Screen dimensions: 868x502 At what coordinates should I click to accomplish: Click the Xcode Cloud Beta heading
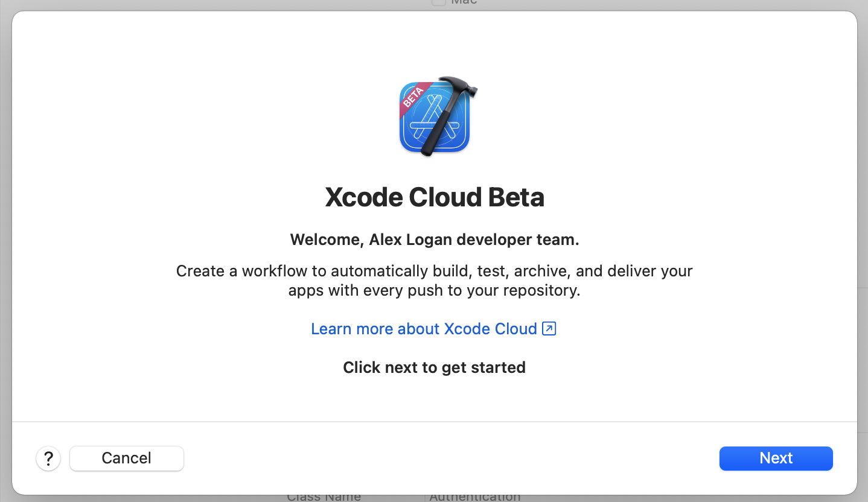click(435, 197)
